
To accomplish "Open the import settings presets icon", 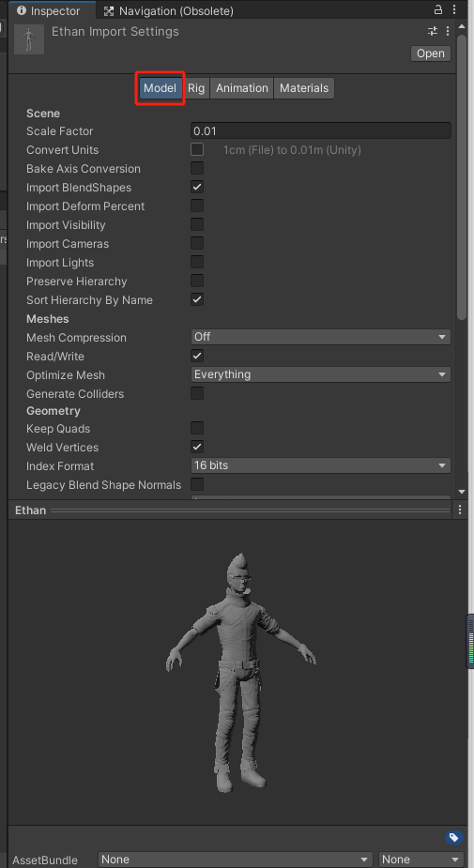I will point(433,31).
